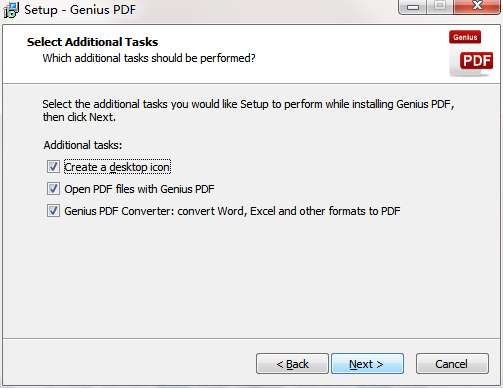Toggle Open PDF files with Genius PDF checkbox

[x=53, y=189]
